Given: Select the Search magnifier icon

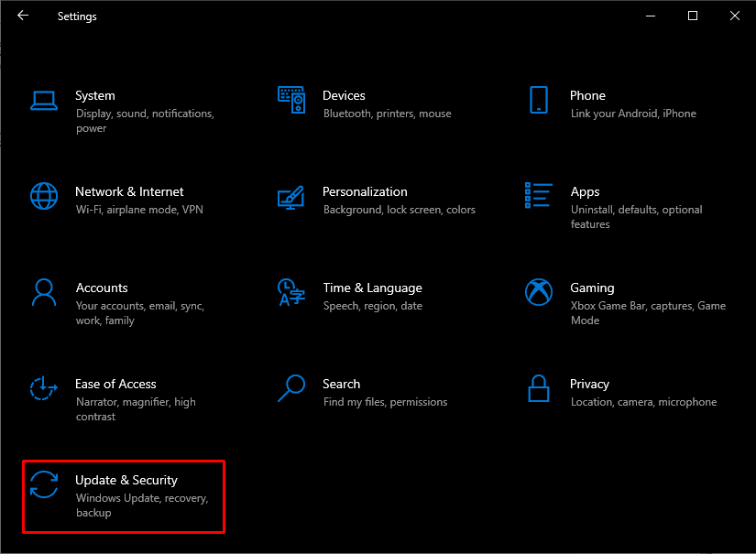Looking at the screenshot, I should [291, 389].
